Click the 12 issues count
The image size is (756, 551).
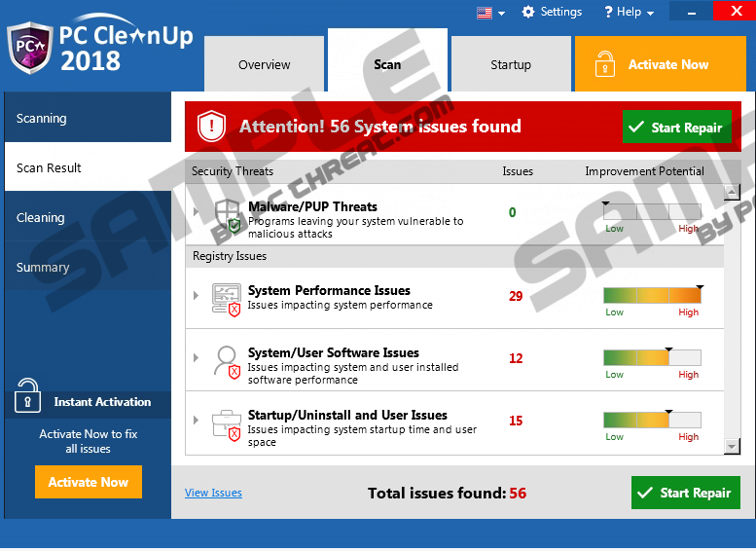tap(516, 358)
